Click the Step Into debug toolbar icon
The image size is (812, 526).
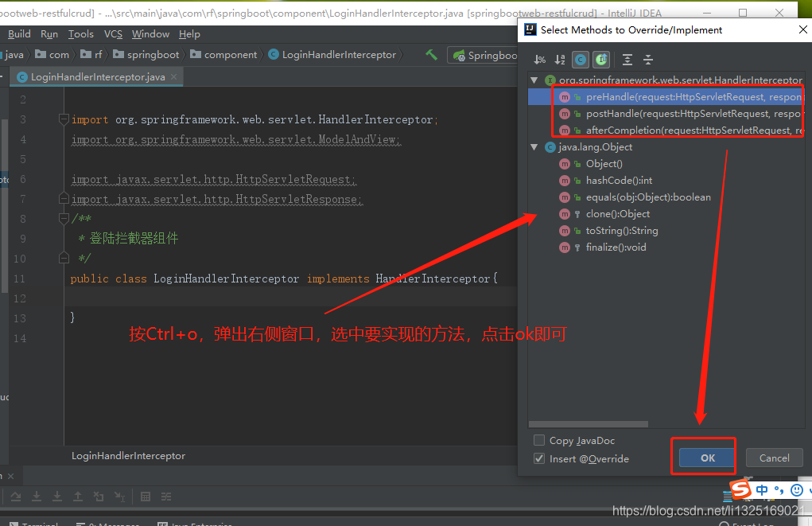pyautogui.click(x=37, y=497)
